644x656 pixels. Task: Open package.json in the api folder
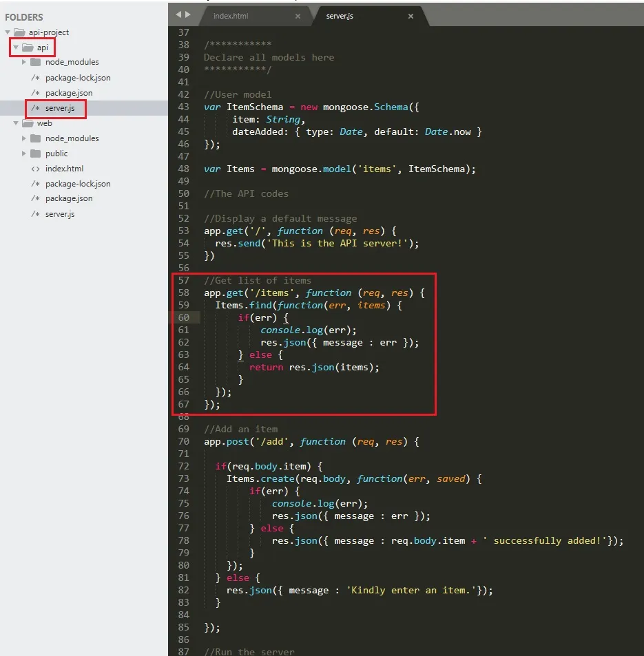[x=69, y=93]
